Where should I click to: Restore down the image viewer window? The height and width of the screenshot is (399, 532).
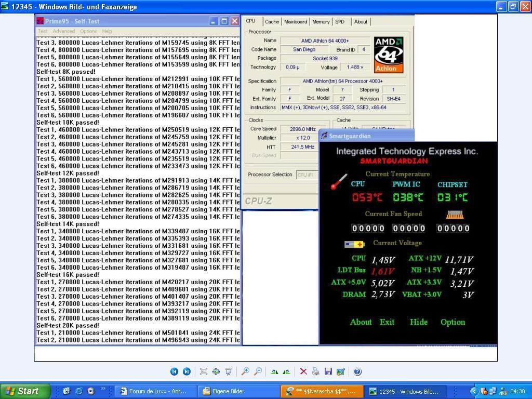(x=513, y=6)
